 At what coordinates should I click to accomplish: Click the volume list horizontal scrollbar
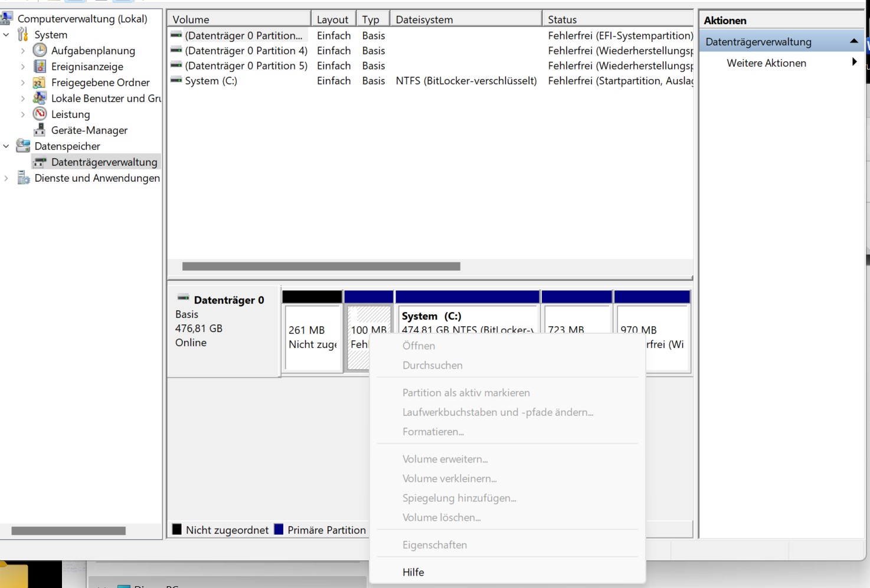pyautogui.click(x=321, y=267)
